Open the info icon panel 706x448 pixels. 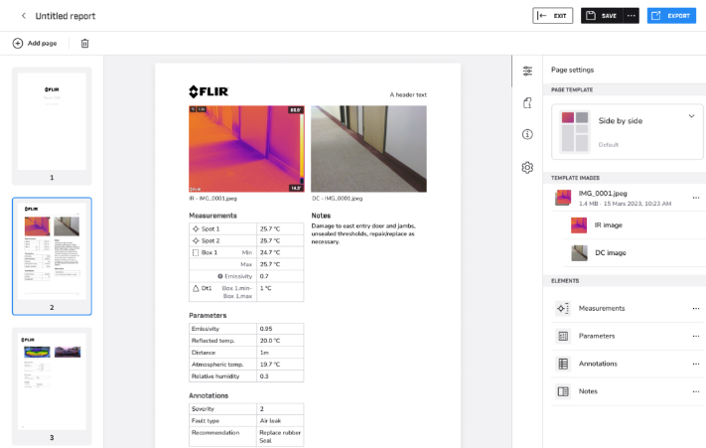527,134
